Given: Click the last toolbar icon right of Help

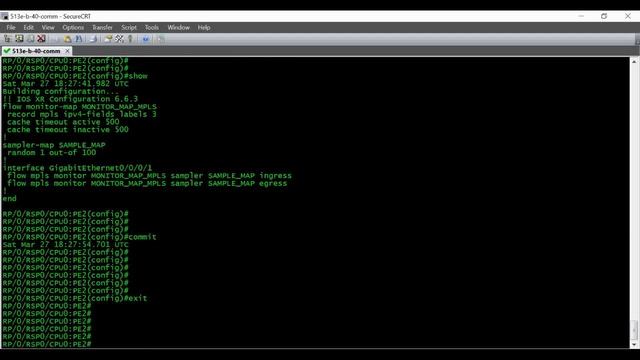Looking at the screenshot, I should pyautogui.click(x=161, y=39).
